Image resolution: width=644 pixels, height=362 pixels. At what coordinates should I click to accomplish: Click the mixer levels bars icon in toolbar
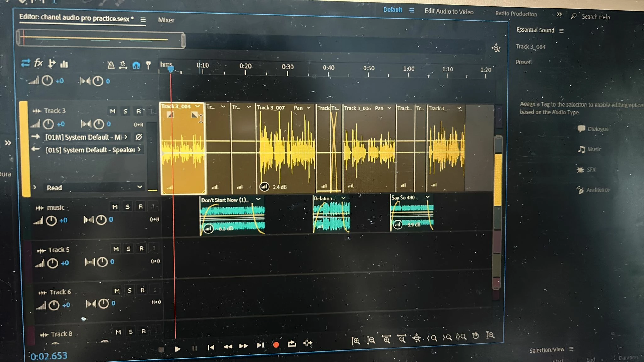tap(64, 64)
